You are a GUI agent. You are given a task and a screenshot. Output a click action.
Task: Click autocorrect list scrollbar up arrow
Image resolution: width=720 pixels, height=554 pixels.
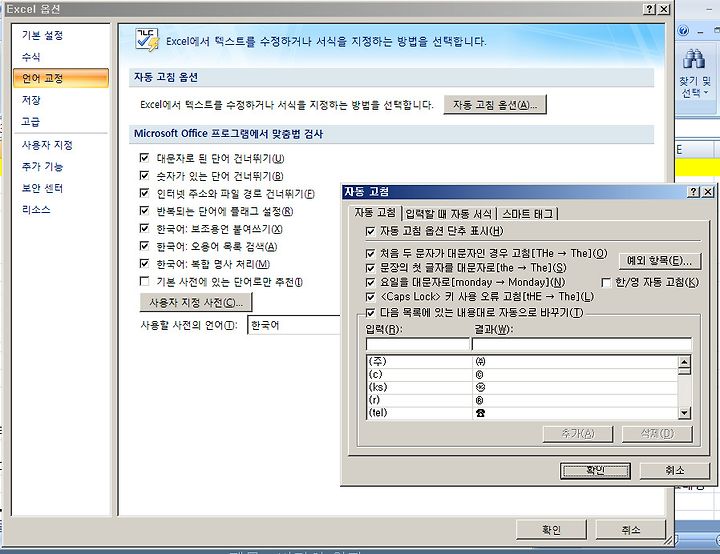tap(684, 362)
